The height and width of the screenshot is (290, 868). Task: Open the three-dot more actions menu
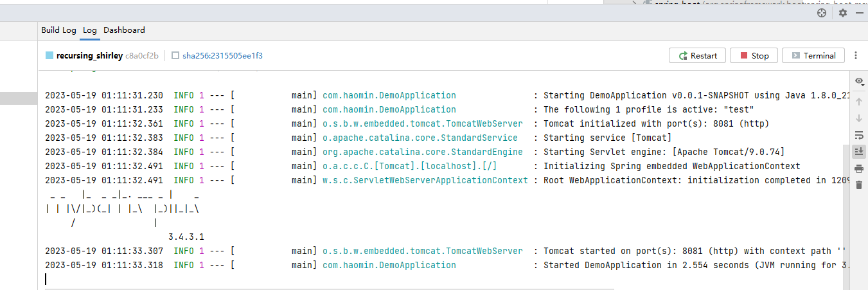click(x=856, y=56)
